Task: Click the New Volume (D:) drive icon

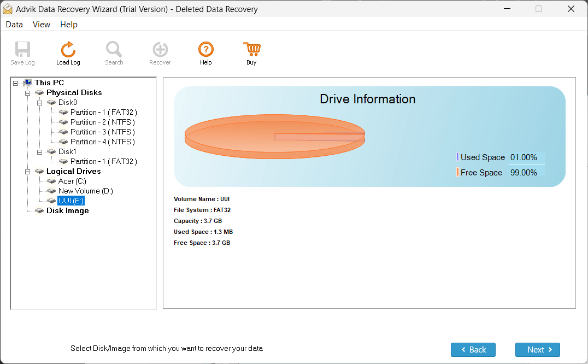Action: [51, 191]
